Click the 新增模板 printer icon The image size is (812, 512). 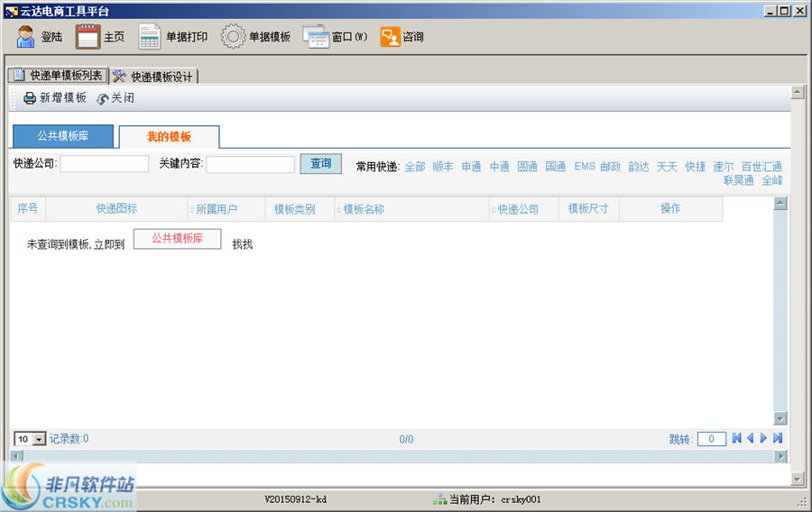30,97
